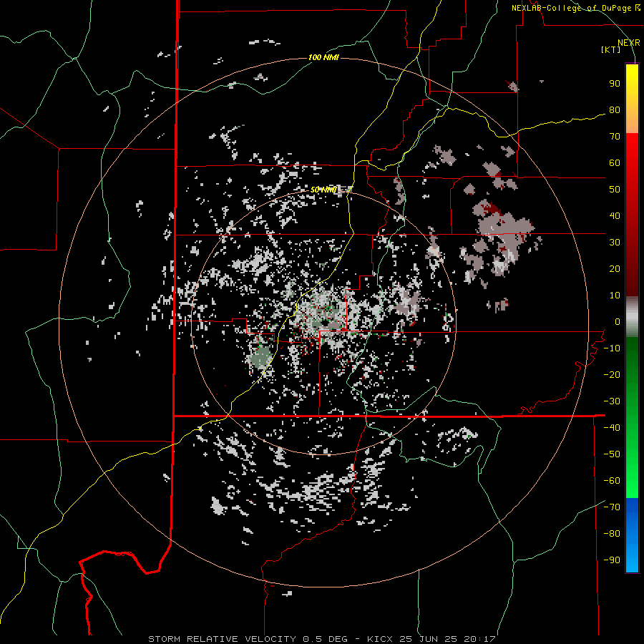
Task: Click the 50 value on velocity scale
Action: tap(615, 190)
